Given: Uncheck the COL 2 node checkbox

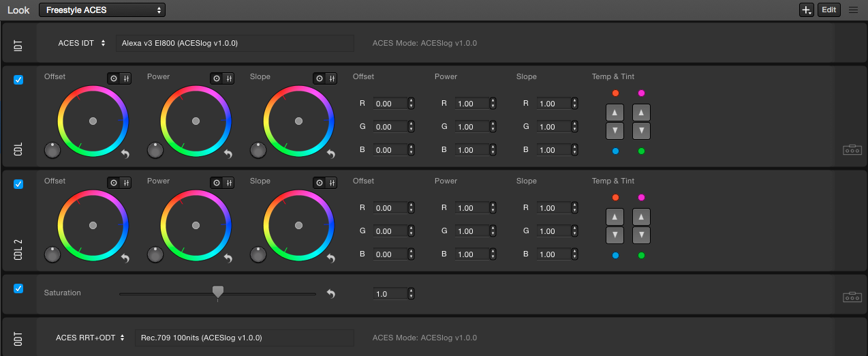Looking at the screenshot, I should 18,184.
